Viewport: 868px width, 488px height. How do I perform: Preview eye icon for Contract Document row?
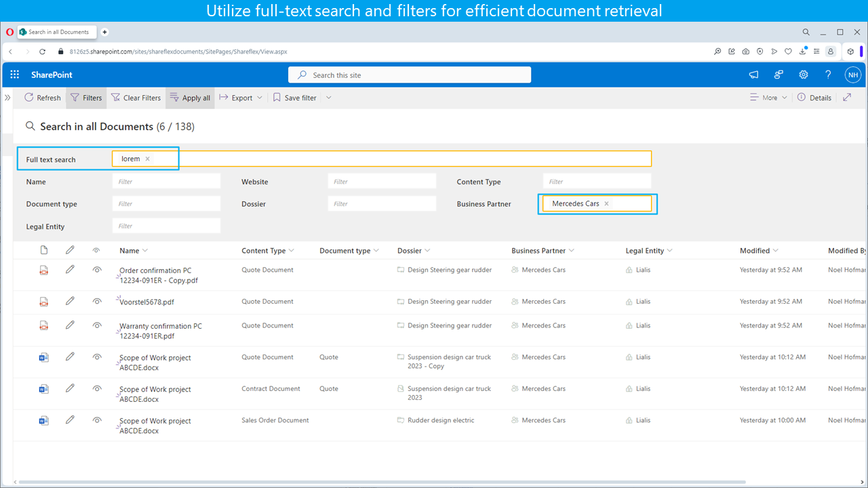click(x=97, y=388)
